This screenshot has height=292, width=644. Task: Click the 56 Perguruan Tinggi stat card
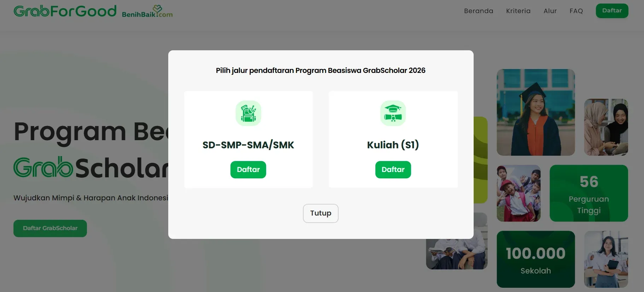589,193
